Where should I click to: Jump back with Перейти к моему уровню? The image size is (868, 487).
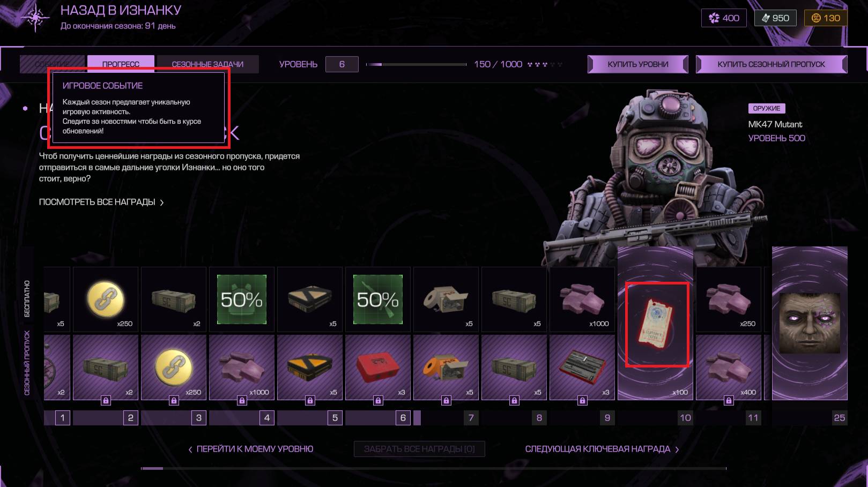[x=250, y=449]
